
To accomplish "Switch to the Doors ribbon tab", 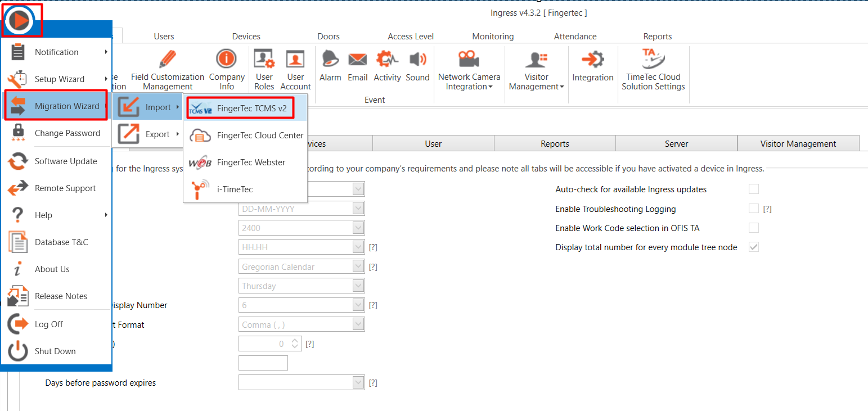I will coord(329,37).
